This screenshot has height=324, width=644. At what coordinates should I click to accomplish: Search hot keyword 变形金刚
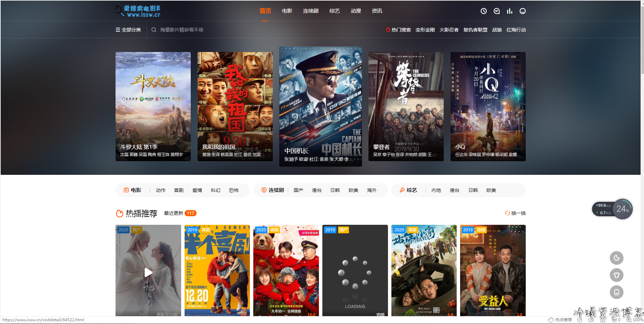click(425, 30)
